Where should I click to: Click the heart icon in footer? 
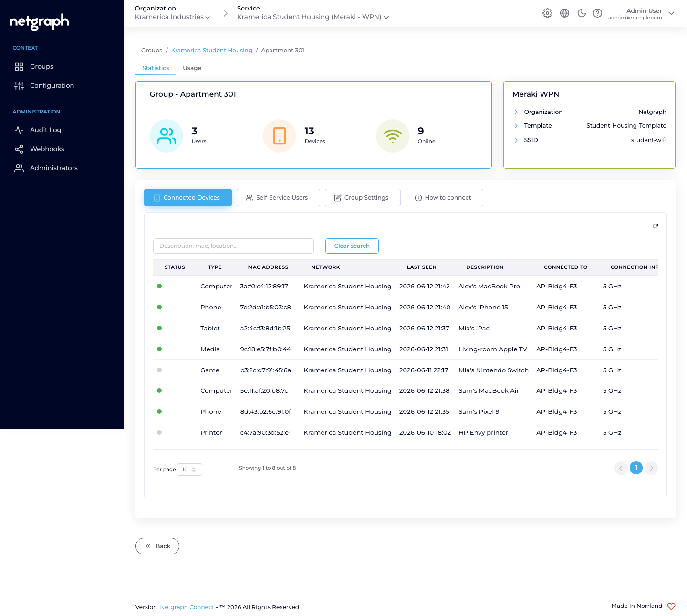(671, 606)
